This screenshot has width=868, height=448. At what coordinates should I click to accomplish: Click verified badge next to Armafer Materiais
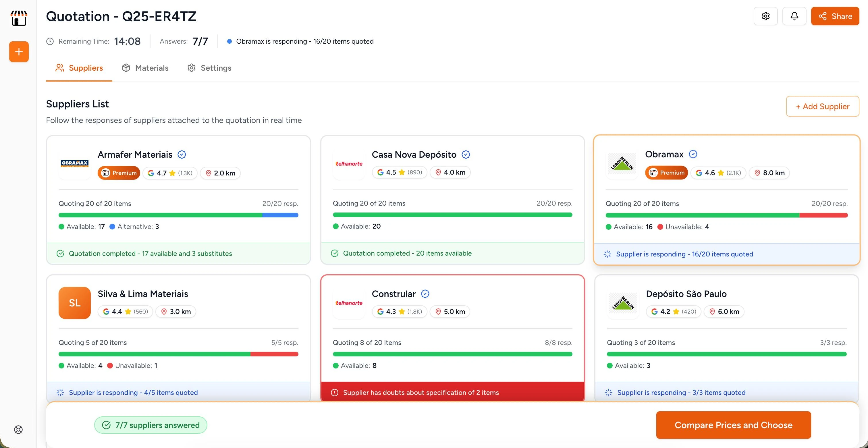click(x=182, y=155)
